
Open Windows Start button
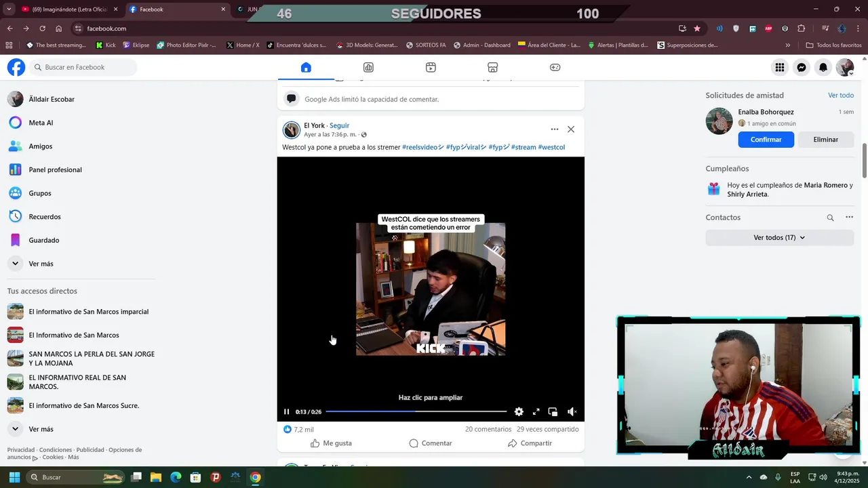pos(14,477)
